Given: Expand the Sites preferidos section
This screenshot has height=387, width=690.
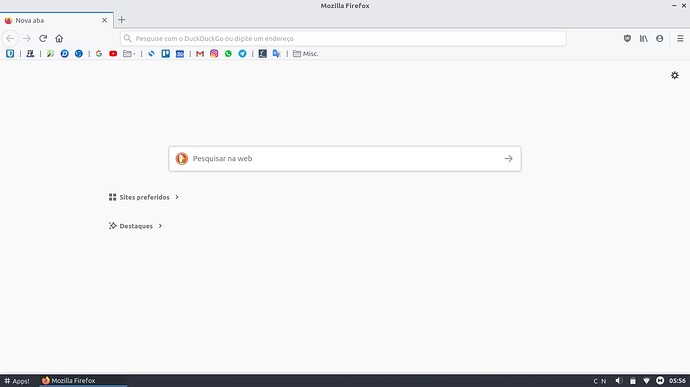Looking at the screenshot, I should [x=144, y=197].
